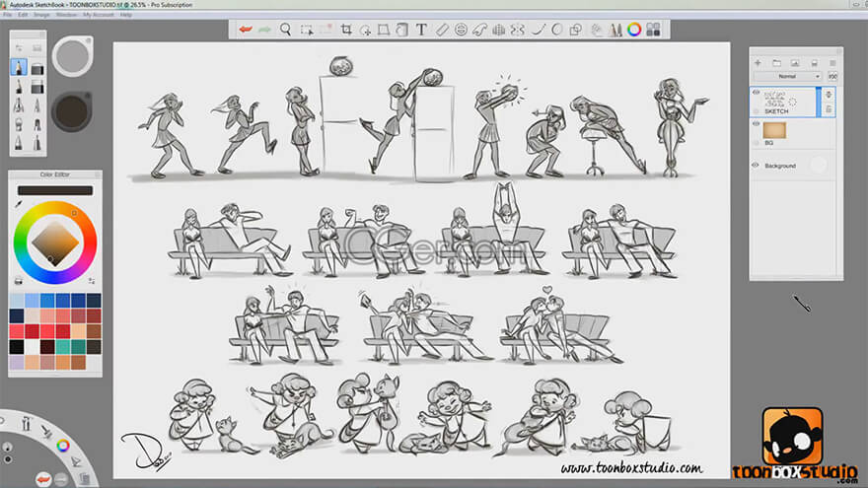This screenshot has height=488, width=868.
Task: Open the Draw Styles shapes tool
Action: pos(576,30)
